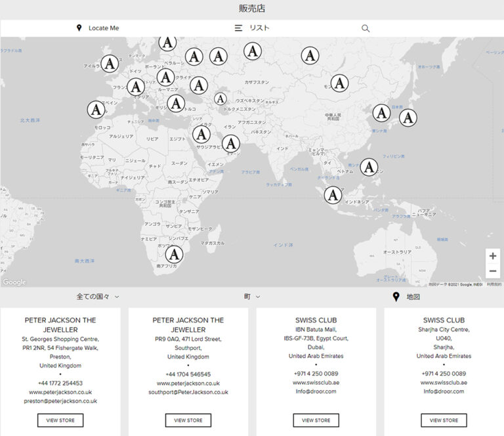Select the store marker over Japan
Screen dimensions: 504x436
[408, 118]
